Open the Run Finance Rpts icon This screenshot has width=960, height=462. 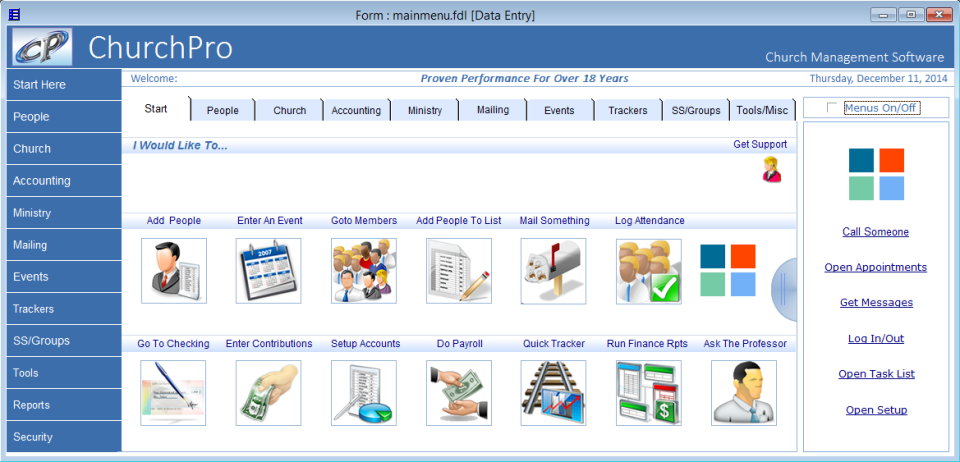pos(649,393)
